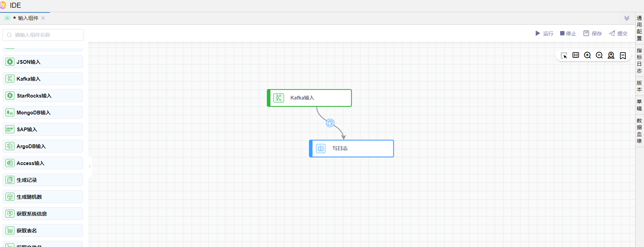This screenshot has height=247, width=644.
Task: Close the 输入组件 tab
Action: click(43, 18)
